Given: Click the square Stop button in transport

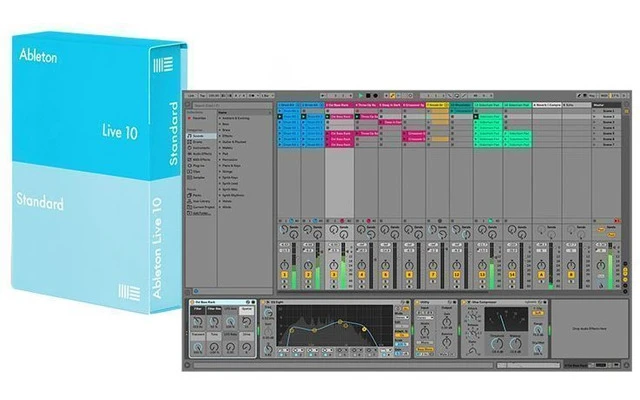Looking at the screenshot, I should (x=368, y=96).
